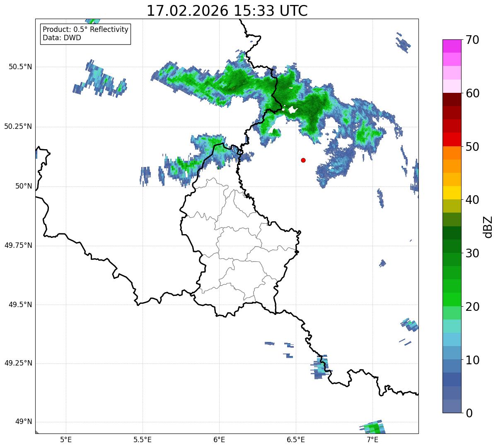The width and height of the screenshot is (498, 448).
Task: Click the colorbar value 50
Action: tap(472, 147)
